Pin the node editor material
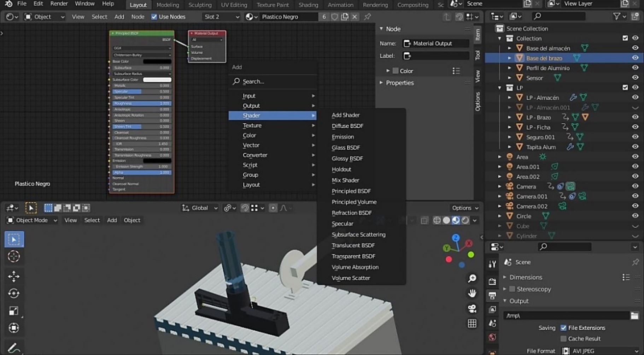 tap(368, 17)
